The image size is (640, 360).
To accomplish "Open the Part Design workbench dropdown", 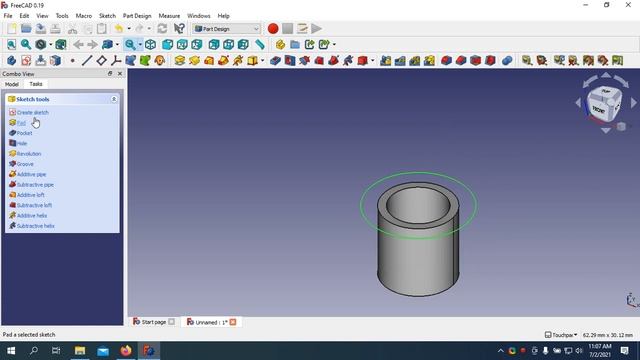I will (x=227, y=29).
